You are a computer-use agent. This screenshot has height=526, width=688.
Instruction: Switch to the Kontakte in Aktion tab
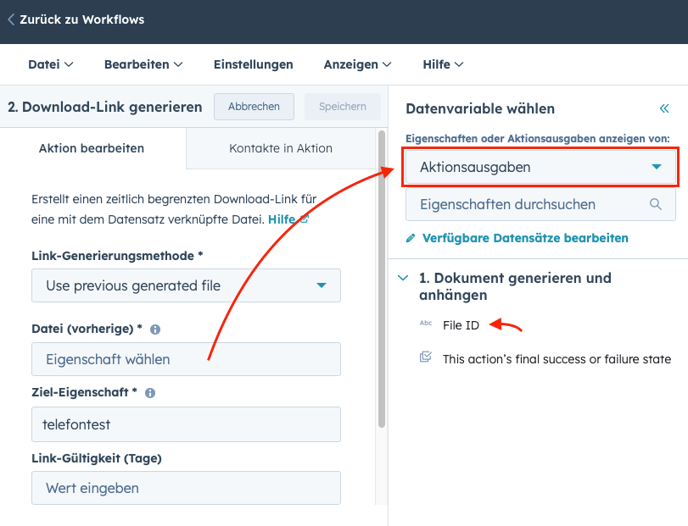[x=280, y=148]
